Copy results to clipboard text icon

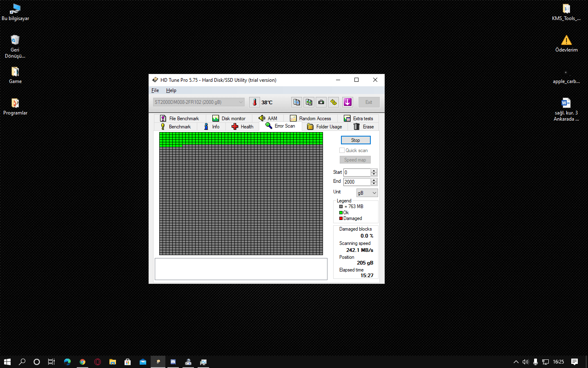297,102
